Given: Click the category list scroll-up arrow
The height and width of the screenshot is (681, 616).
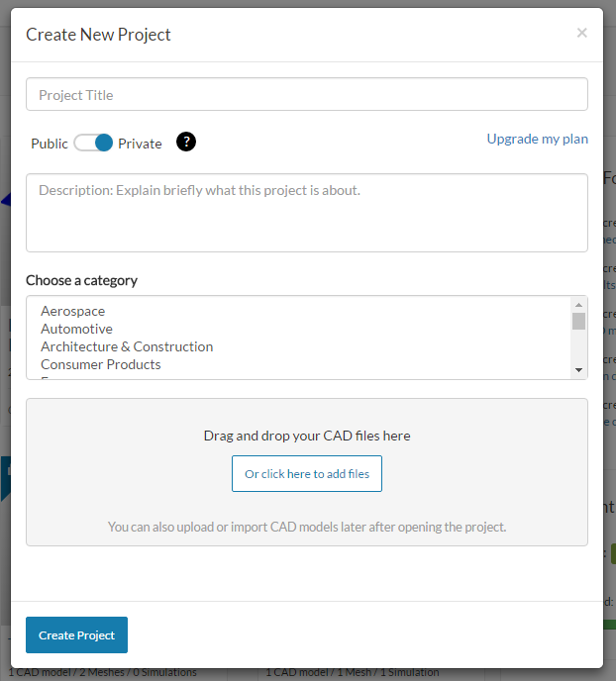Looking at the screenshot, I should pos(578,305).
